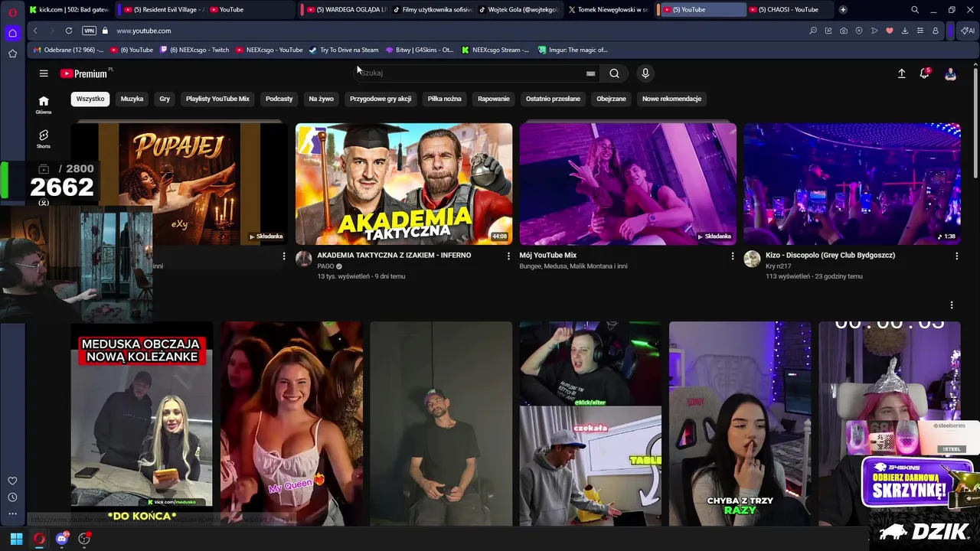Select the Rapowanie chip
Viewport: 980px width, 551px height.
pos(494,99)
